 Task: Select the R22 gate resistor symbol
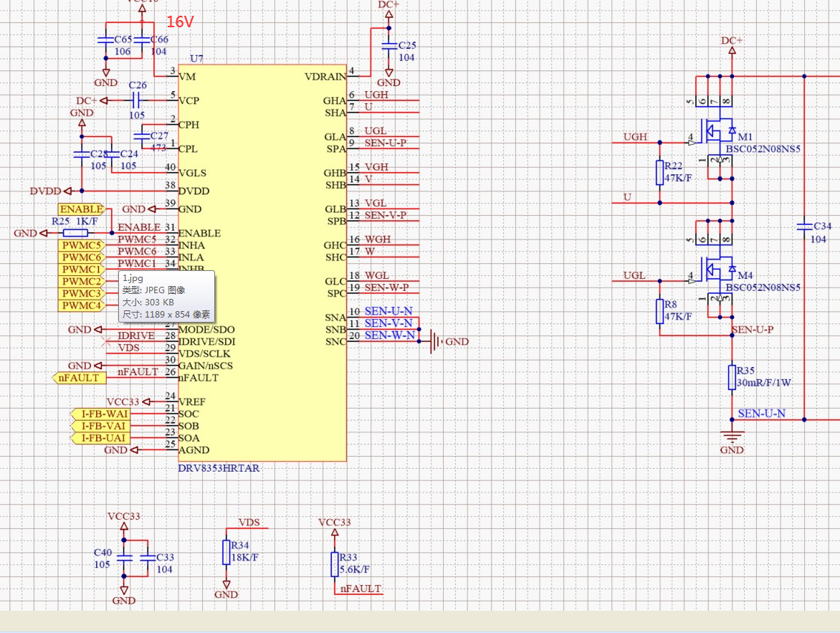660,173
